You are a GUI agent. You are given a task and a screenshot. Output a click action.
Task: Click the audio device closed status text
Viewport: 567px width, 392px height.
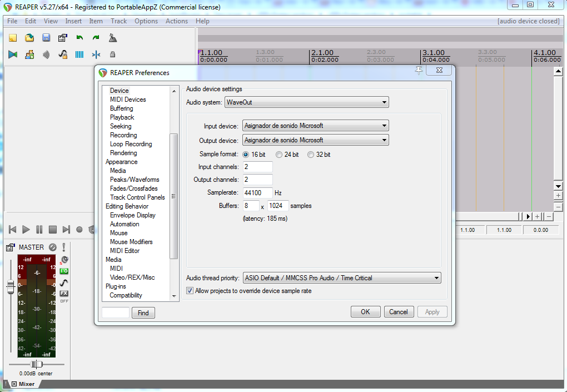(528, 21)
